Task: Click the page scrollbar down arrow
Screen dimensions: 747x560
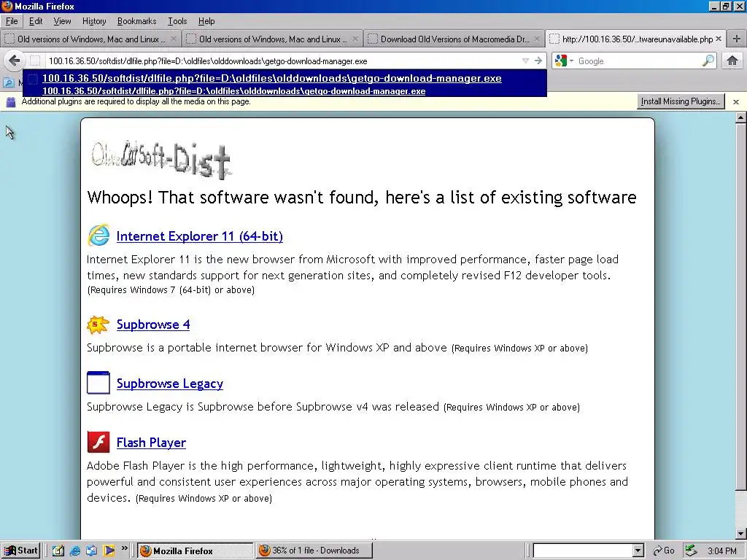Action: [741, 534]
